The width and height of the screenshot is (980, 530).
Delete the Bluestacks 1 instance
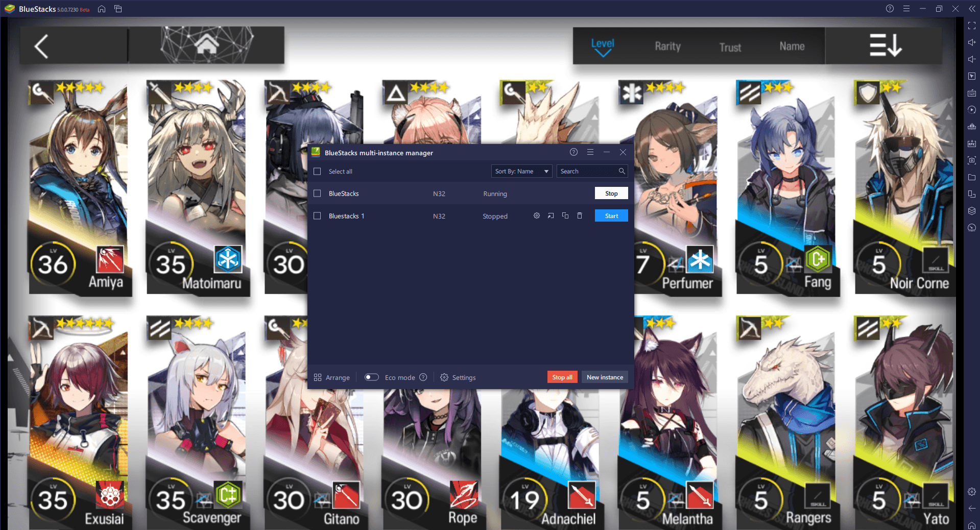(x=580, y=216)
